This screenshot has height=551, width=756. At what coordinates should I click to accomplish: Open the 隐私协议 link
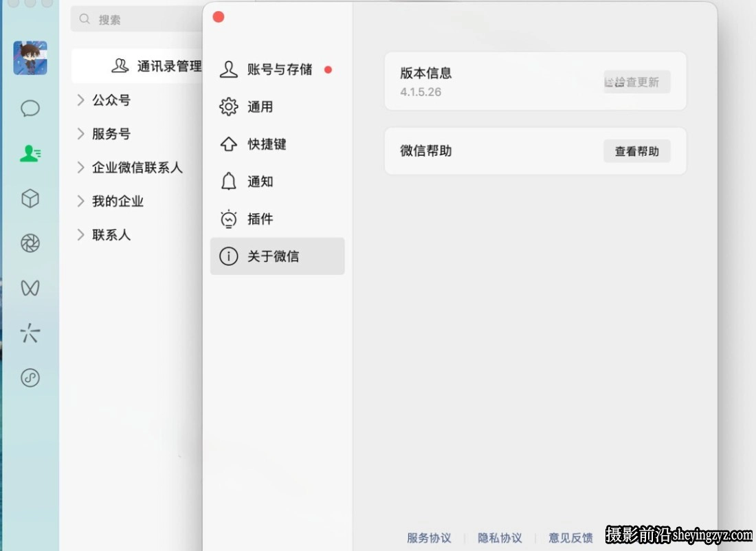click(500, 537)
